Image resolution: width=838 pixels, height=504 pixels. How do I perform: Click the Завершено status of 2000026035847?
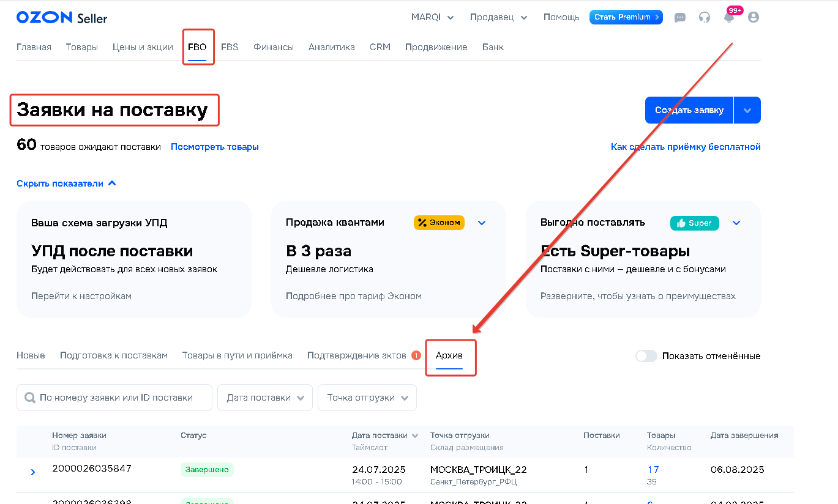click(208, 470)
